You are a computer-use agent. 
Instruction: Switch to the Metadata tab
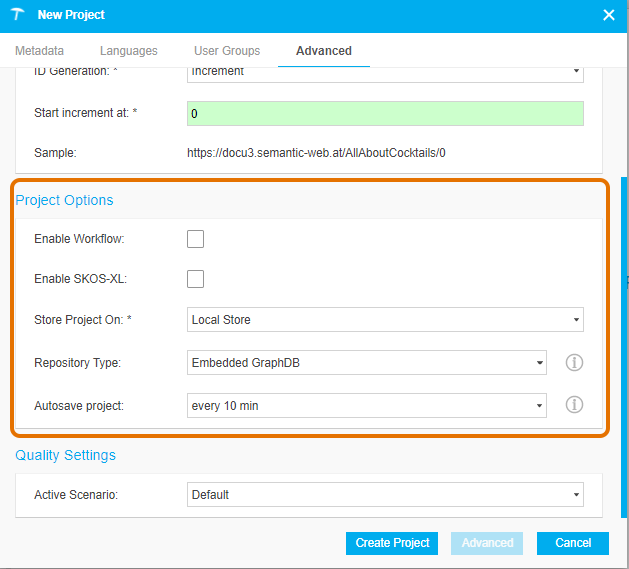[x=40, y=51]
